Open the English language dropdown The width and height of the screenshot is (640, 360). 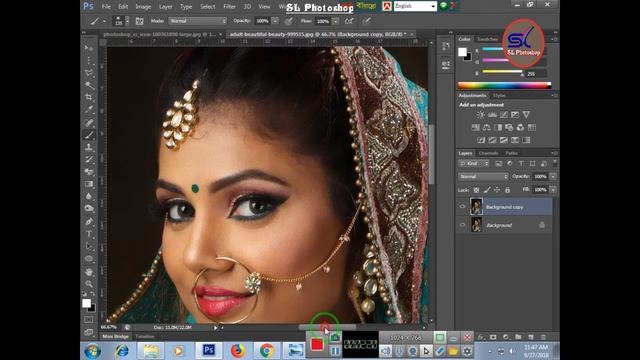coord(415,6)
